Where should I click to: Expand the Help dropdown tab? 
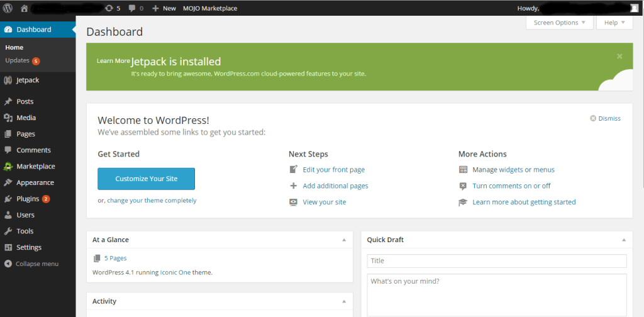coord(614,23)
